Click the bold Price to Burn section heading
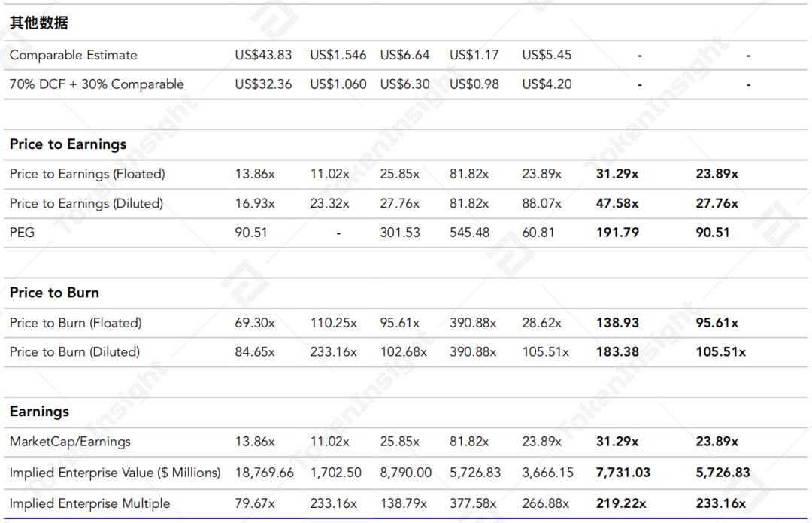 point(54,293)
